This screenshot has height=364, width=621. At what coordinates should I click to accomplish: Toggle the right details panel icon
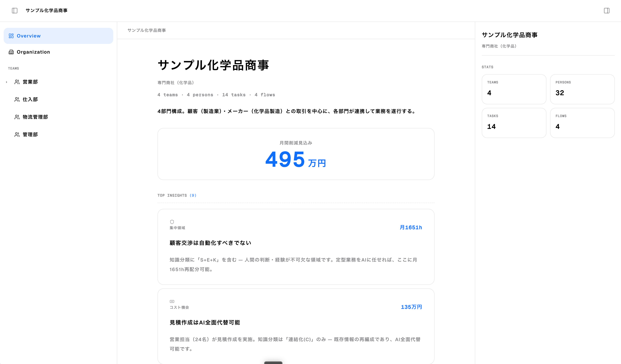(x=607, y=11)
